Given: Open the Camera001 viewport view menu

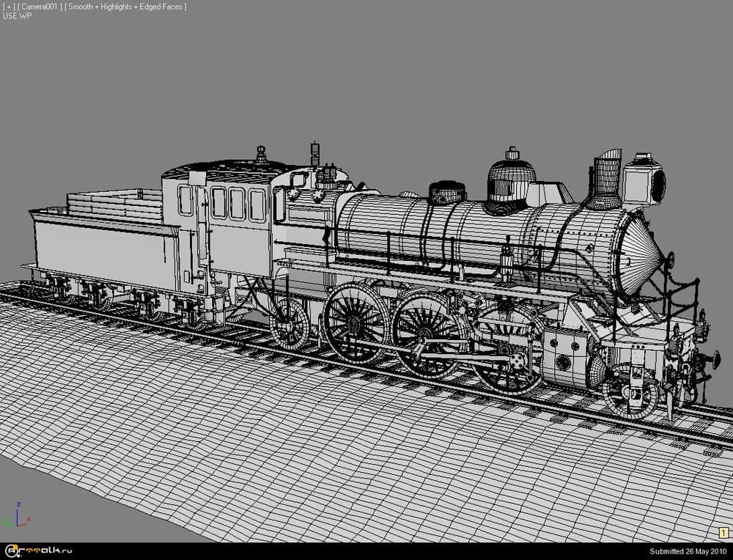Looking at the screenshot, I should [x=39, y=7].
